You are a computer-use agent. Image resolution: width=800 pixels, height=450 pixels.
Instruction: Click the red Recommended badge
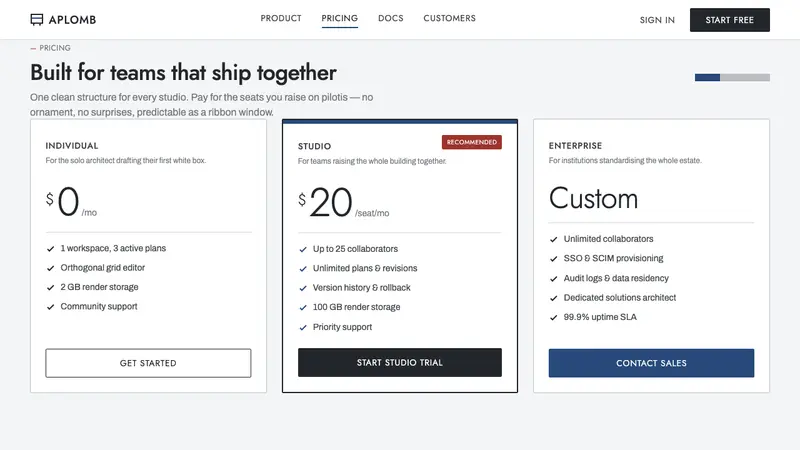point(472,142)
